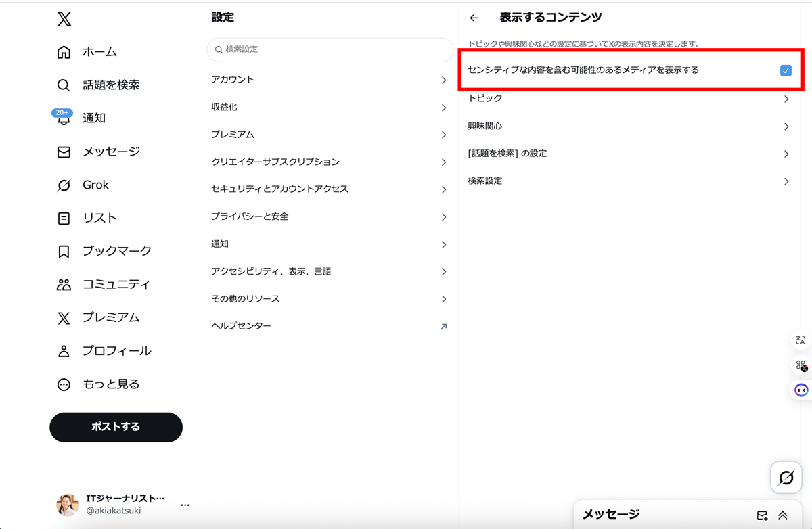Click the purple face extension icon
Viewport: 812px width, 529px height.
[x=801, y=390]
